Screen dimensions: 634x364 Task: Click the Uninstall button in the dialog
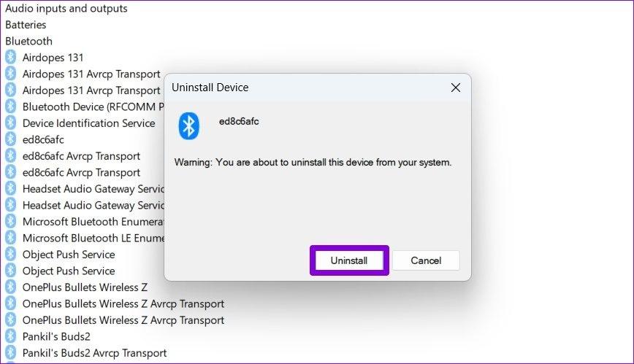click(x=348, y=260)
